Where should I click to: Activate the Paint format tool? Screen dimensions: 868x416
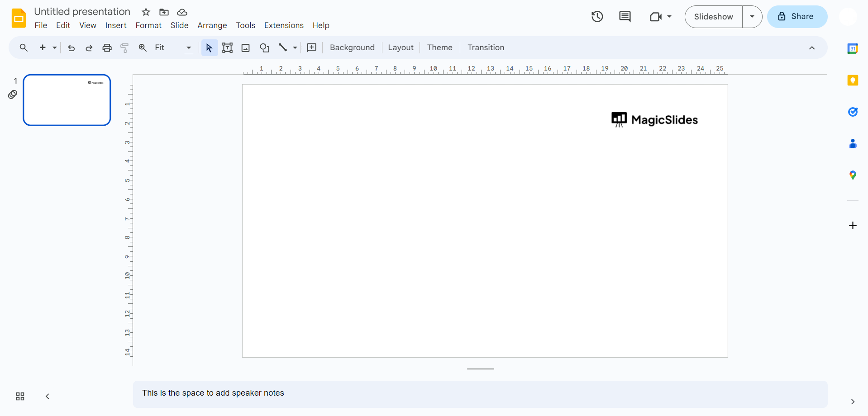pos(124,48)
